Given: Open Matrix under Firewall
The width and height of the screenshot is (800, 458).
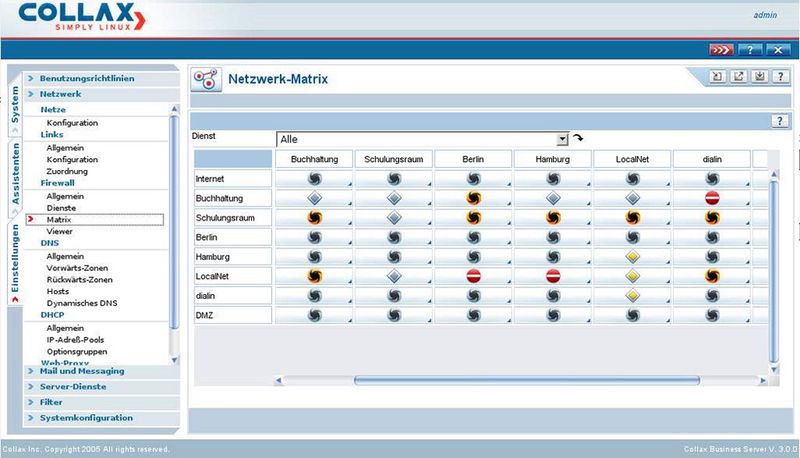Looking at the screenshot, I should [59, 219].
